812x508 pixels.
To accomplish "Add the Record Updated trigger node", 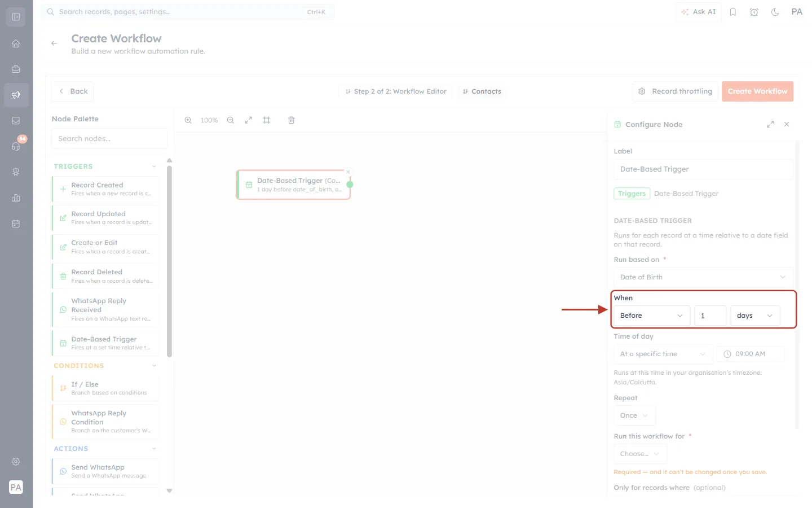I will [105, 218].
